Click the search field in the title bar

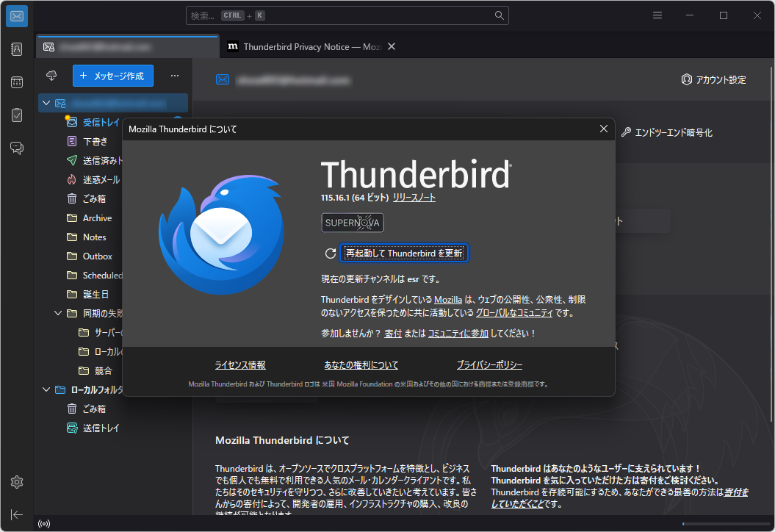345,15
